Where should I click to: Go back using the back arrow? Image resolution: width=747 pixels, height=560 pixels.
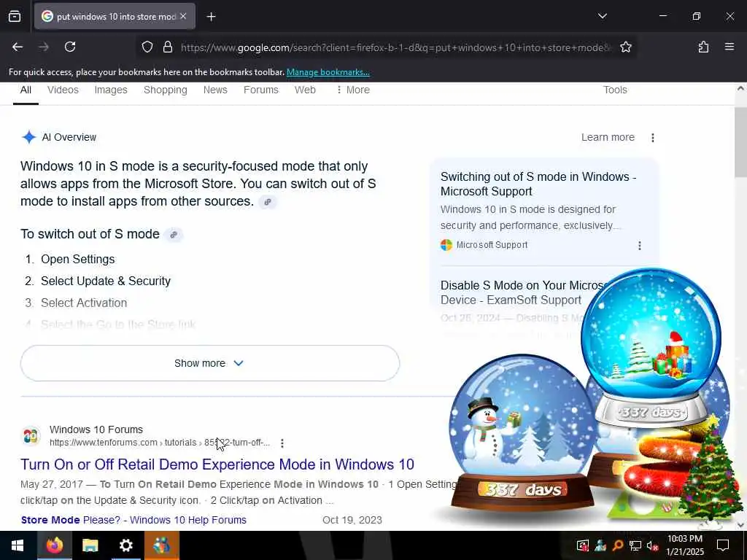pos(18,47)
